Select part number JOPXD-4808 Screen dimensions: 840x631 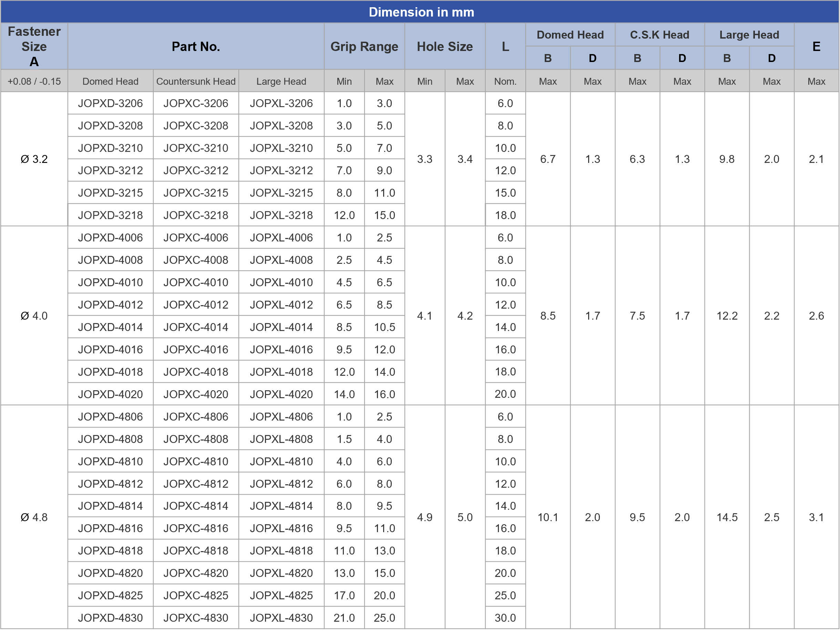click(111, 439)
